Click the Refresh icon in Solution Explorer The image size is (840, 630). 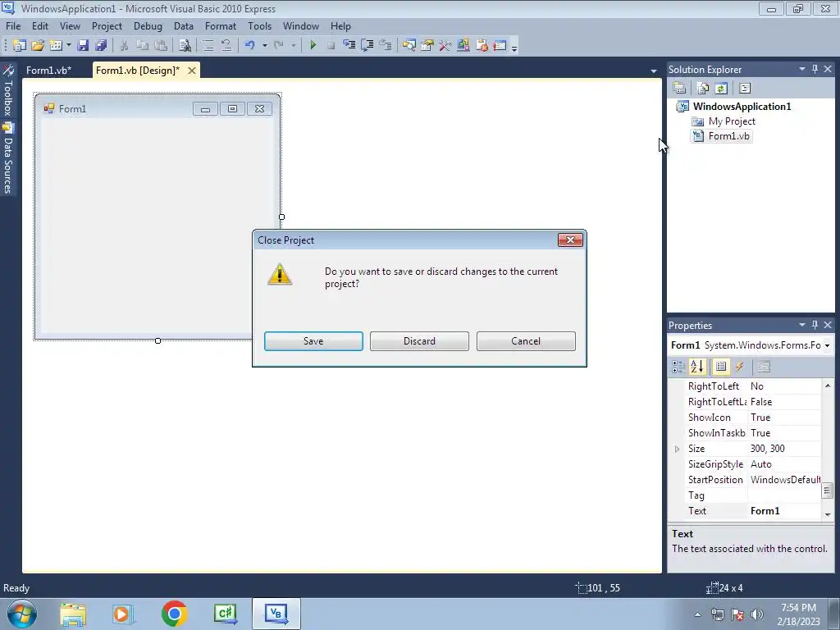click(x=721, y=89)
